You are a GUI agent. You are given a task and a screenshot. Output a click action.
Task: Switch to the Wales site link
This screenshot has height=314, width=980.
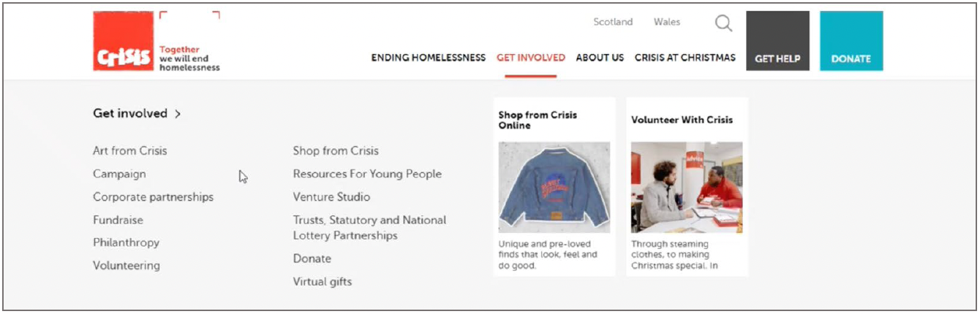coord(667,22)
